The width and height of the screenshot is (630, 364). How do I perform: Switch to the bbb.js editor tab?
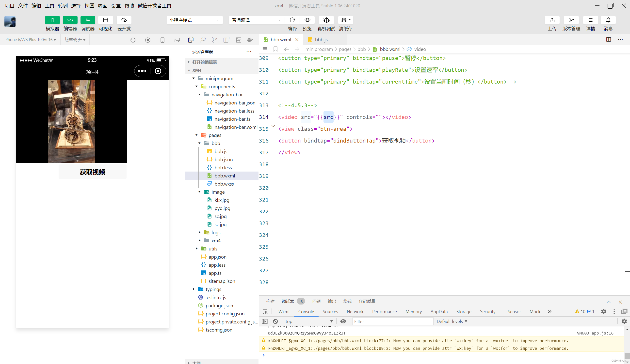(x=321, y=39)
